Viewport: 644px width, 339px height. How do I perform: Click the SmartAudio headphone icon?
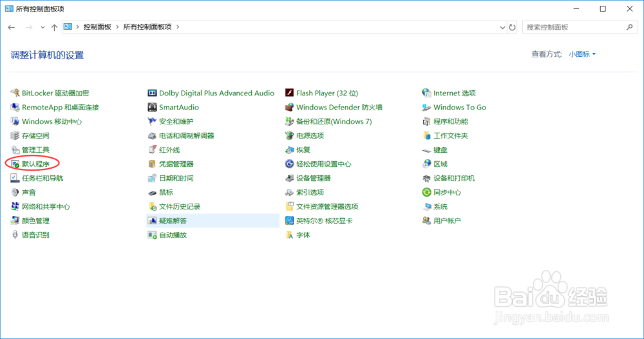(153, 107)
